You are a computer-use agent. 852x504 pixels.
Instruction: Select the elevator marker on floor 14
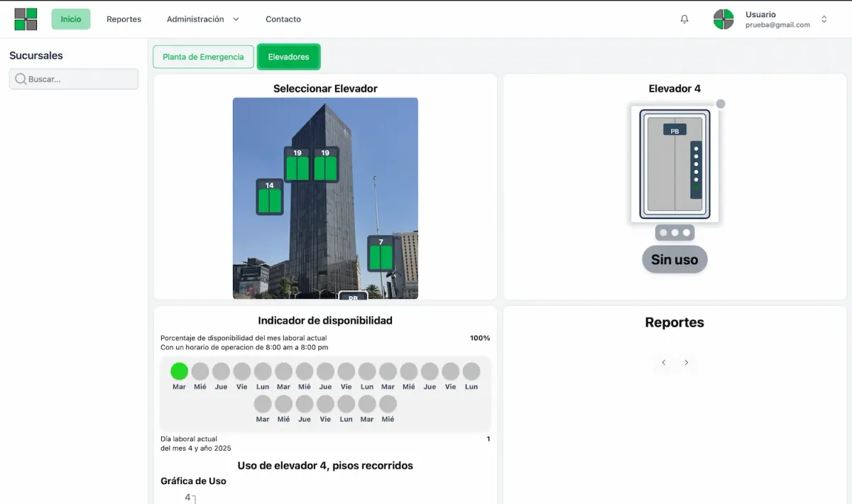(270, 197)
